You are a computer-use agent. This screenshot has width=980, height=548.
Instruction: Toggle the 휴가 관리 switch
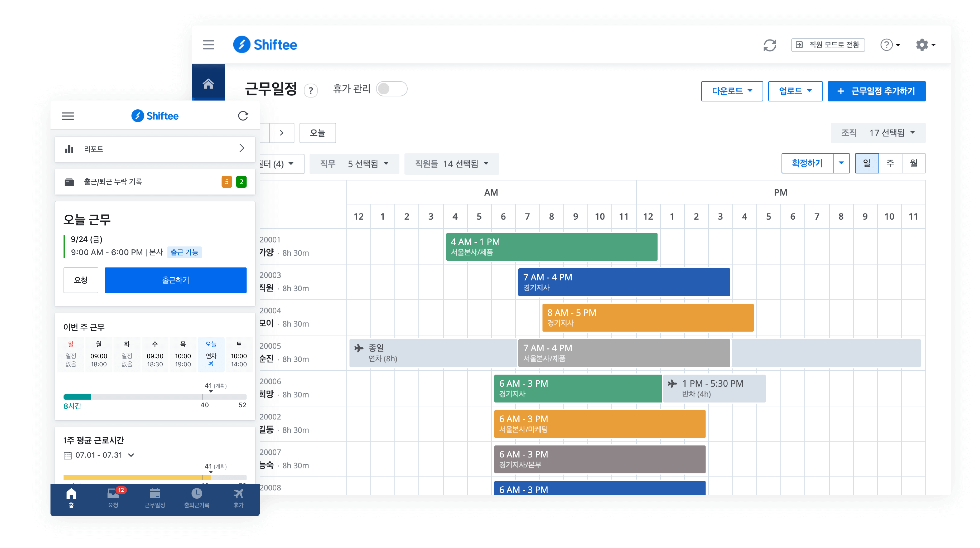[x=392, y=89]
